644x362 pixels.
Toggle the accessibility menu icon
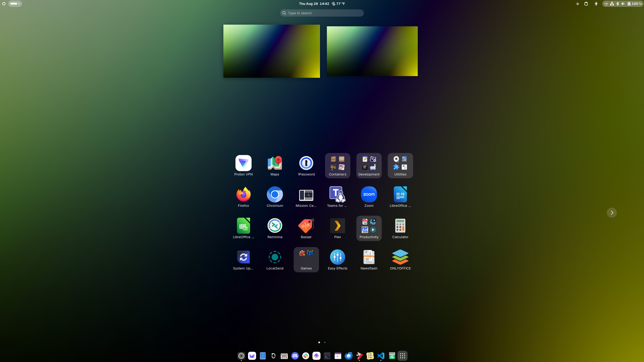[596, 4]
